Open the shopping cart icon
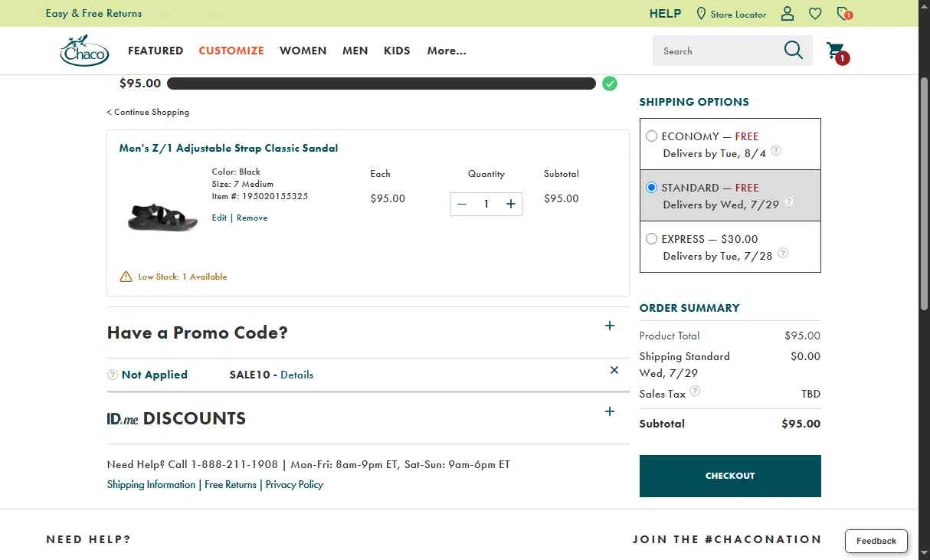Screen dimensions: 930x560 (x=837, y=52)
